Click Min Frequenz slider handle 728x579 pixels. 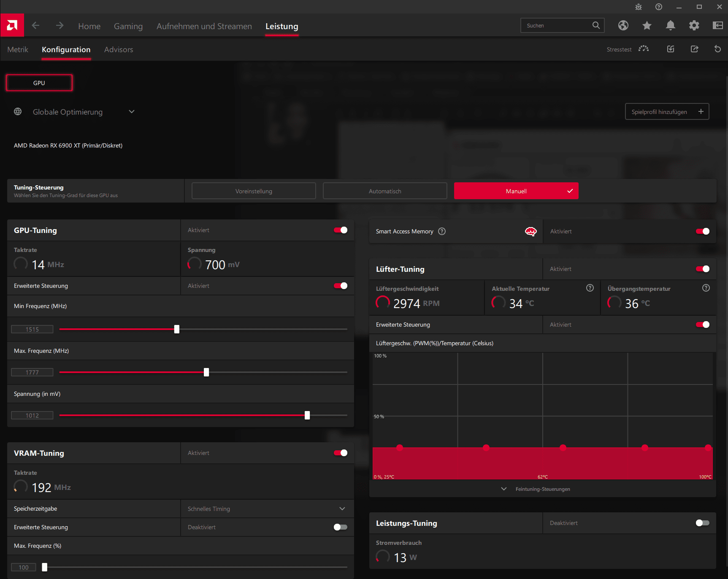coord(177,329)
